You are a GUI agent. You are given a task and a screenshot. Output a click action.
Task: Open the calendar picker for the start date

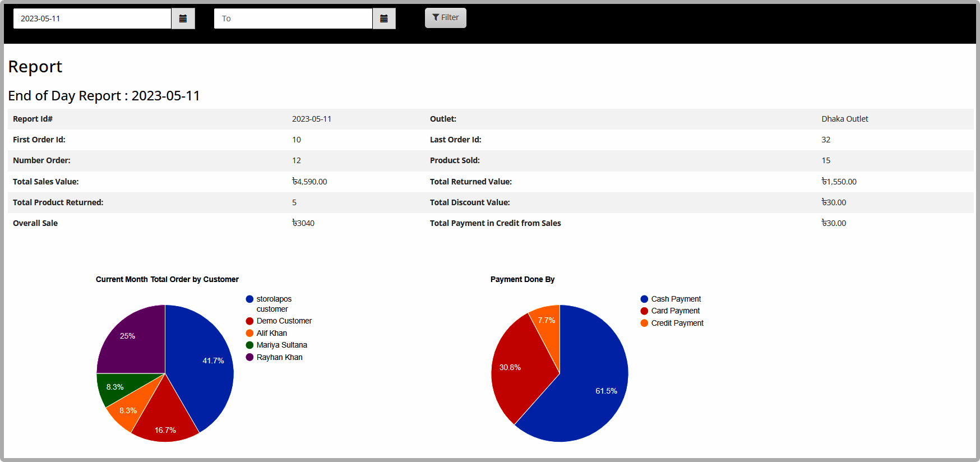tap(183, 19)
